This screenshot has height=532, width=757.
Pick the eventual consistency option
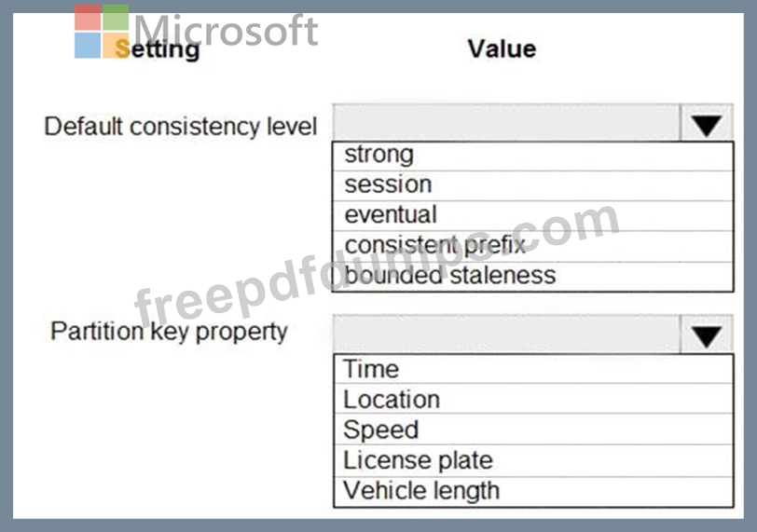(533, 215)
